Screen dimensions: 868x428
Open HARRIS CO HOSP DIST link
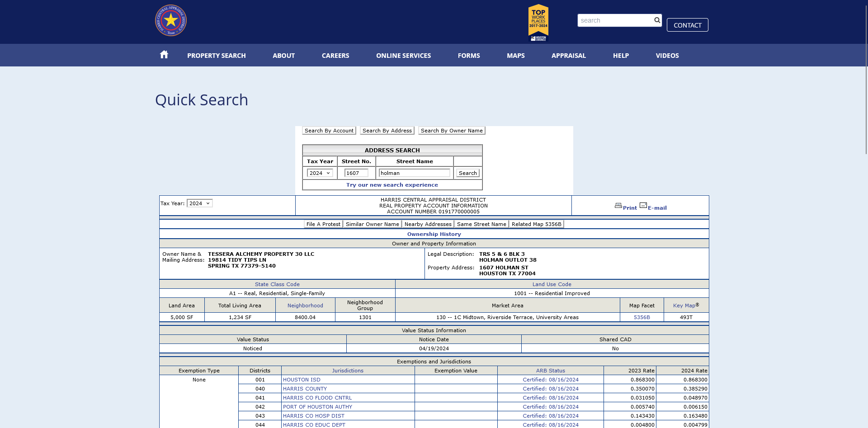click(314, 416)
